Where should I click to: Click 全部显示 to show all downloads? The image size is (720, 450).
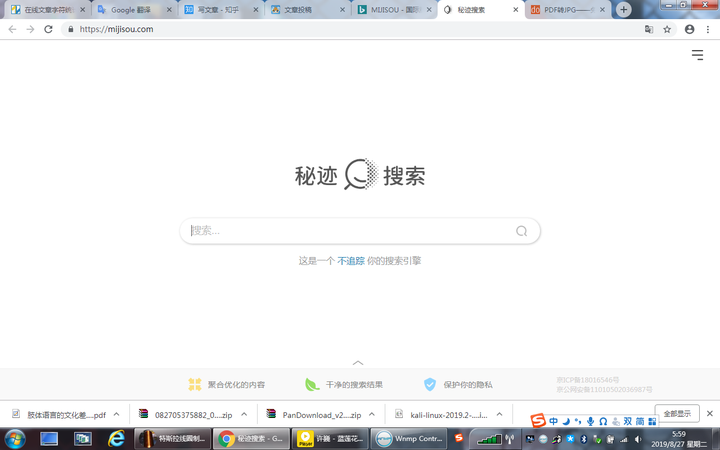point(677,414)
